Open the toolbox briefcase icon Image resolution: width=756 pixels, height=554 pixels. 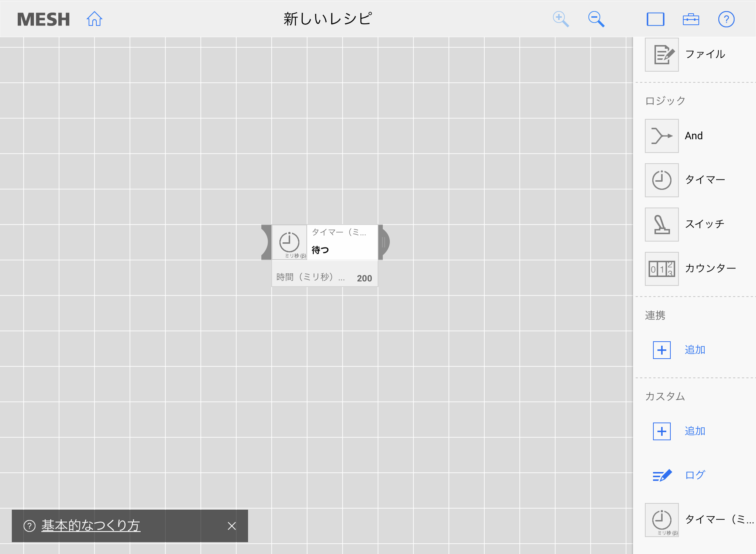tap(691, 19)
